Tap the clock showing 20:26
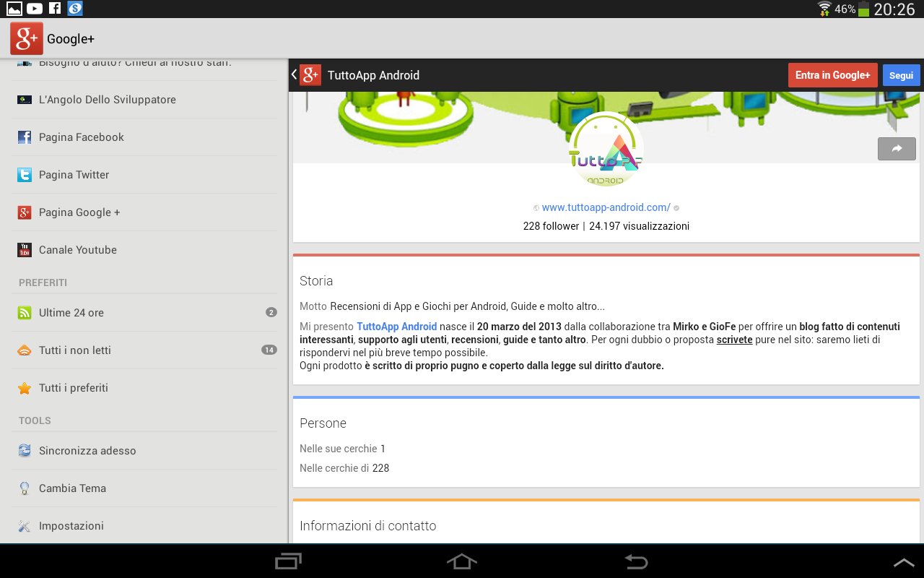Image resolution: width=924 pixels, height=578 pixels. tap(894, 9)
